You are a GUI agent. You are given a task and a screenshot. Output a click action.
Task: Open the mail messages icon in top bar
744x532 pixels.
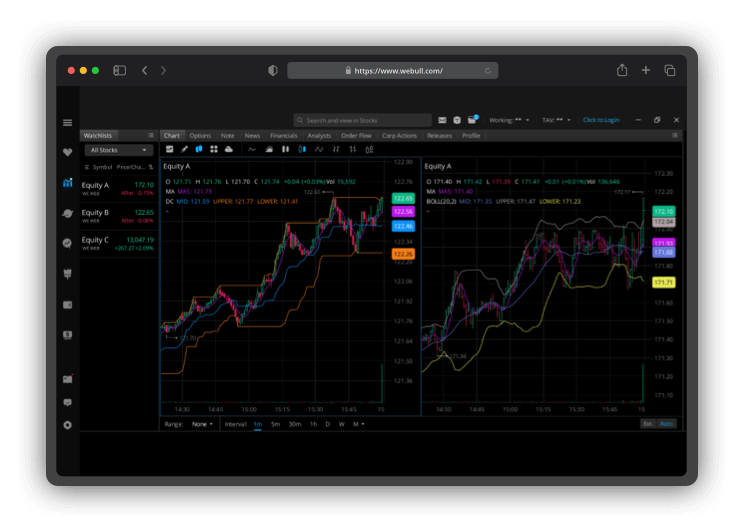click(442, 120)
